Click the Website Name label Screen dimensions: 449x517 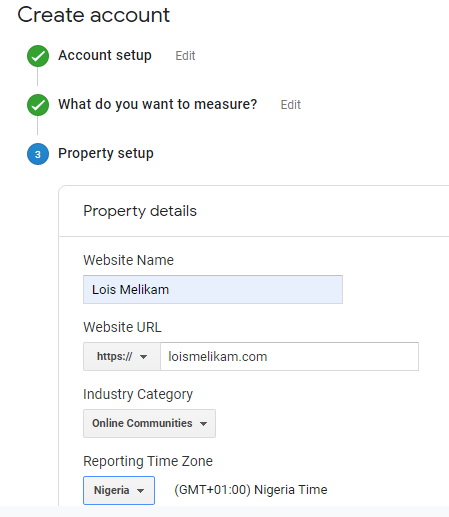pyautogui.click(x=128, y=260)
